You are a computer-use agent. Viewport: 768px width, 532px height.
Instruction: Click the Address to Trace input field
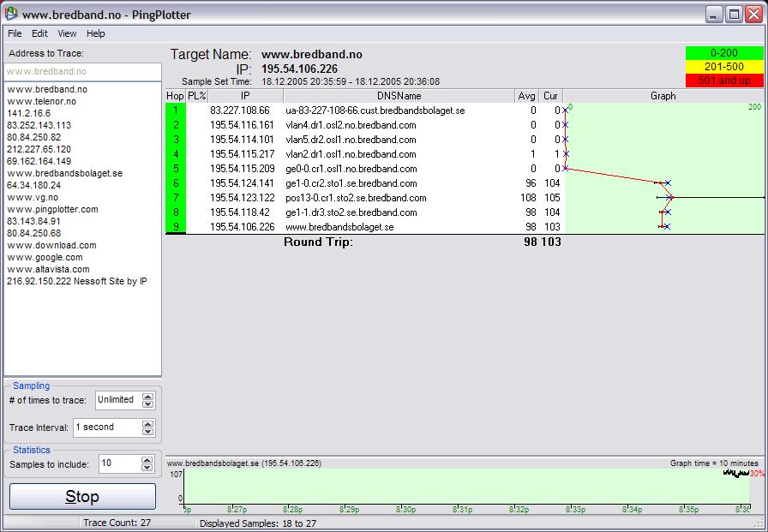[x=82, y=71]
